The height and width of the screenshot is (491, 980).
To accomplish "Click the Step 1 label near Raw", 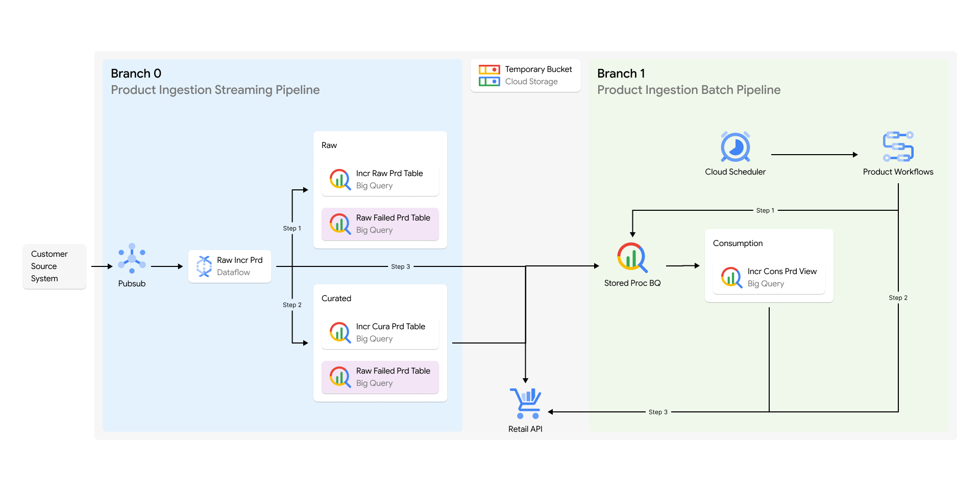I will (291, 228).
